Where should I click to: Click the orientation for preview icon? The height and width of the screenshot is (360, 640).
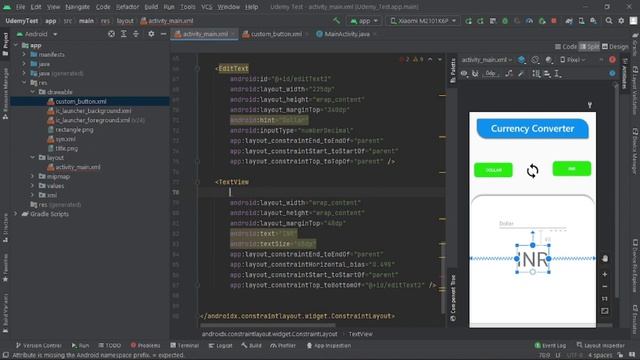click(x=535, y=60)
